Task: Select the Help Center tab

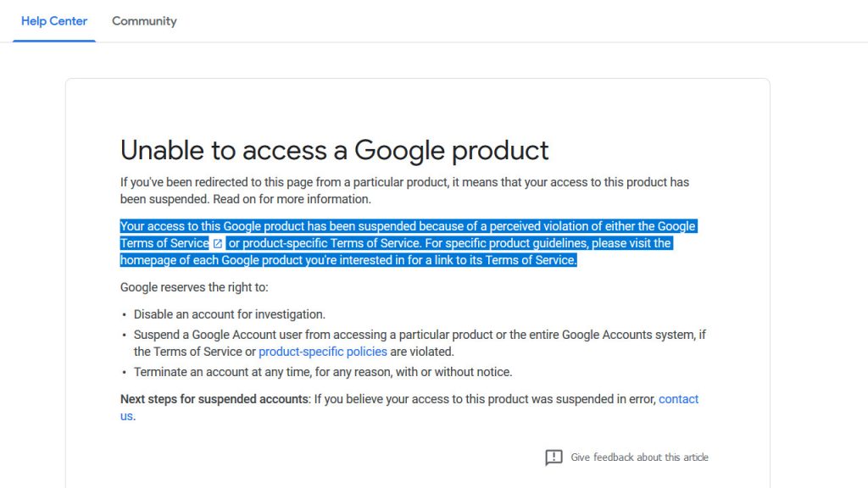Action: pos(54,21)
